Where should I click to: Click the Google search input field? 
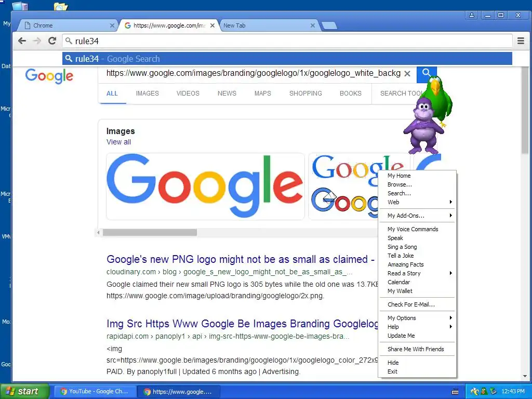(x=253, y=73)
